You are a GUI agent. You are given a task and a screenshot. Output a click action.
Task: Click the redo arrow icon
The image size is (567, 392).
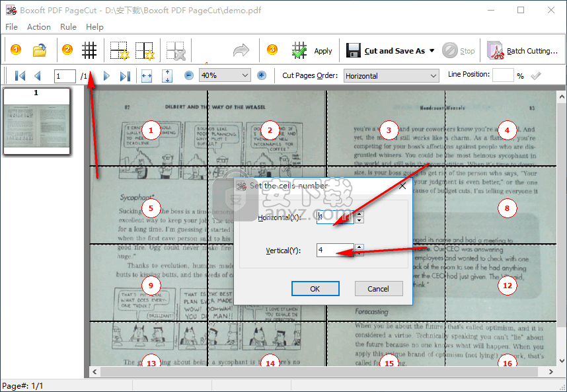[x=241, y=50]
